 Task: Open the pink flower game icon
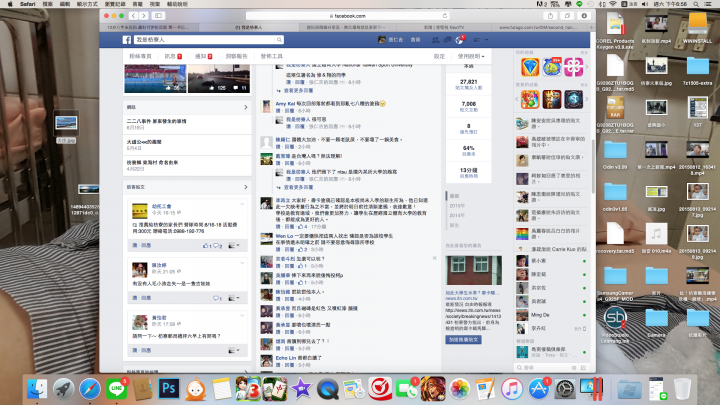point(574,68)
